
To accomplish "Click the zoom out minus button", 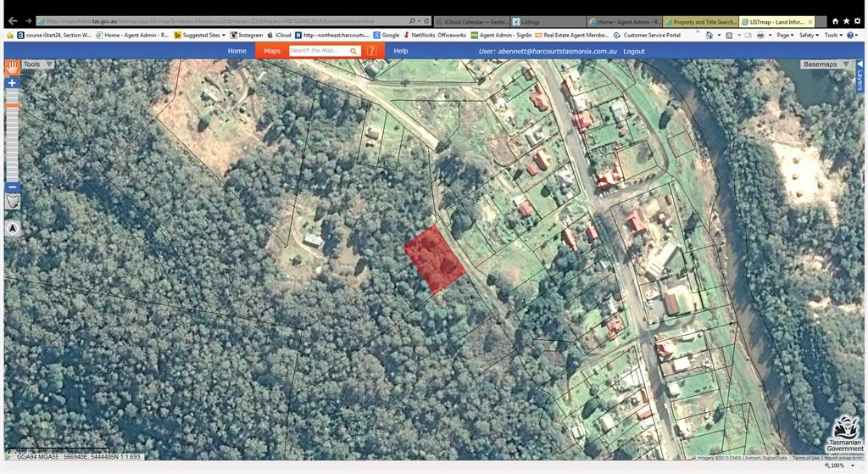I will (12, 187).
